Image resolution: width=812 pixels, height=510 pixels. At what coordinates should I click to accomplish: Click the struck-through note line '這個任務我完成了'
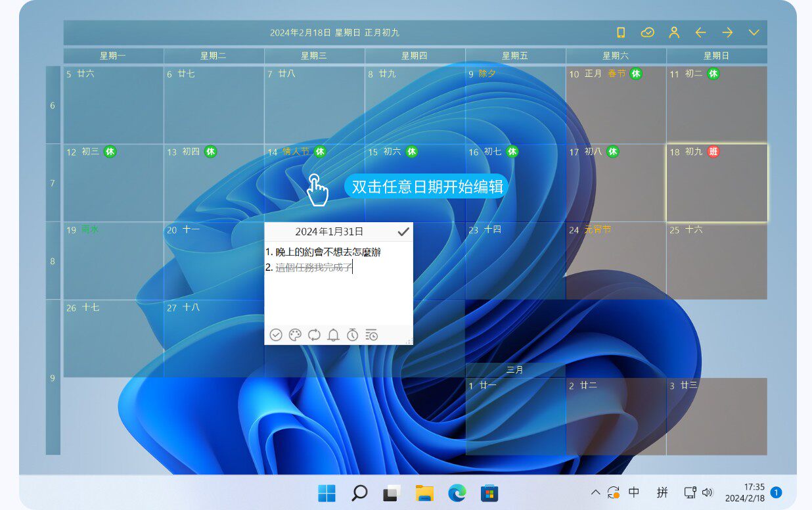[x=314, y=267]
